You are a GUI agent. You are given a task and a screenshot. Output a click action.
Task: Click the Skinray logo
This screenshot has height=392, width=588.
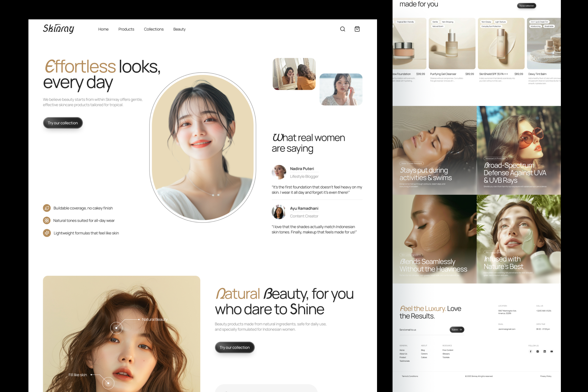[x=58, y=29]
